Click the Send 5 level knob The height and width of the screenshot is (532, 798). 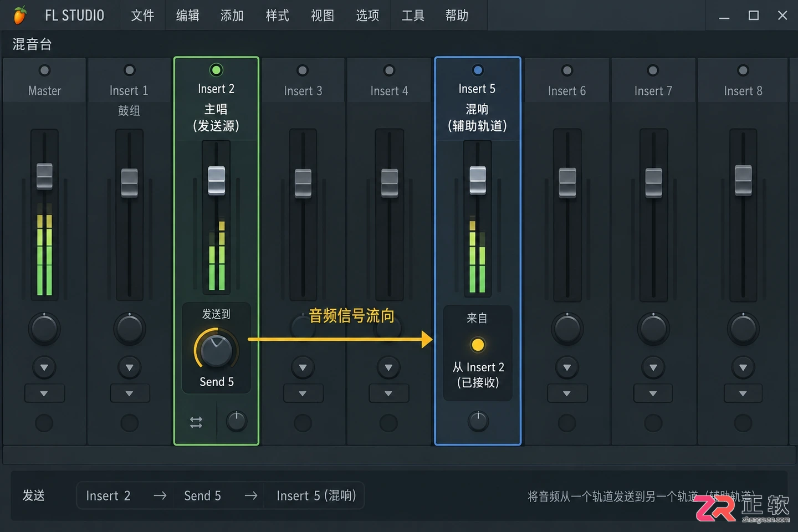(x=216, y=350)
